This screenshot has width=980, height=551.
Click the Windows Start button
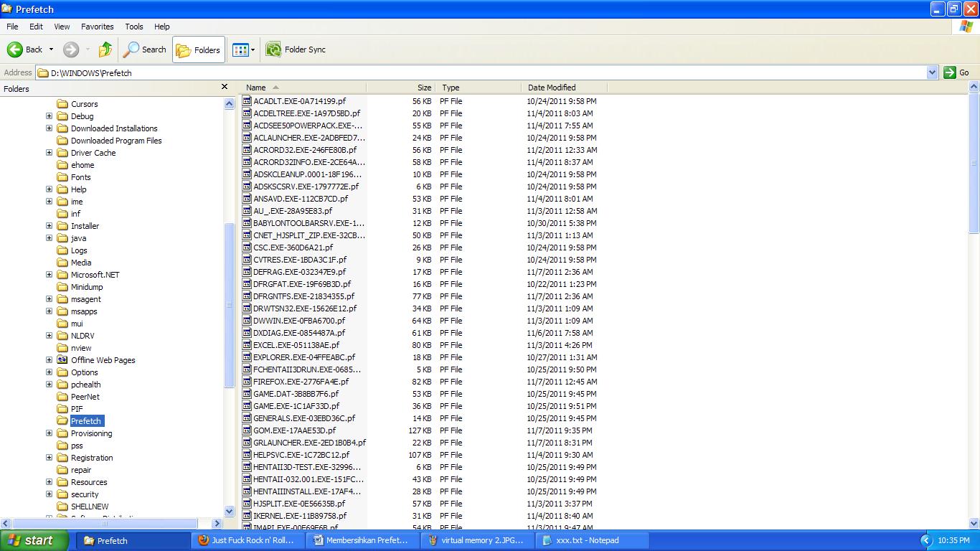pos(34,540)
